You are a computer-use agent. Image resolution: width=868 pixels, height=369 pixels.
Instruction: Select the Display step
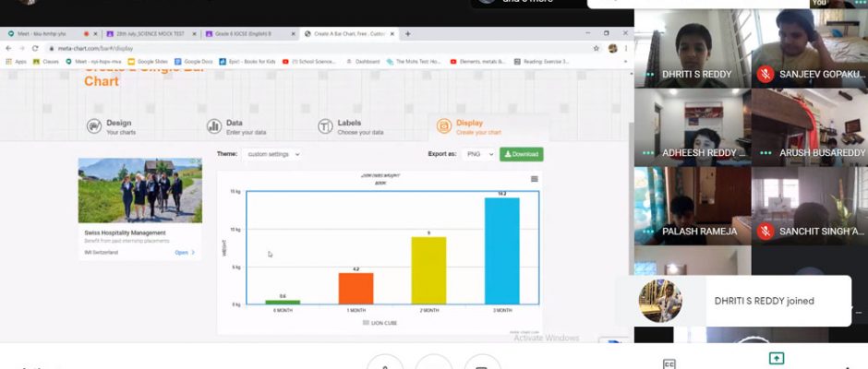[x=469, y=126]
